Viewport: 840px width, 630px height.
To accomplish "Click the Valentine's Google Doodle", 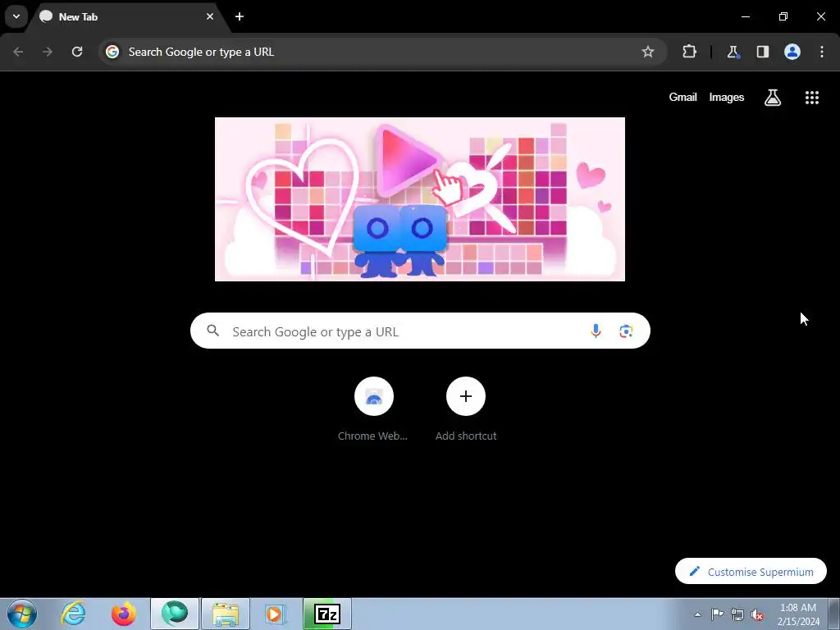I will click(x=419, y=199).
